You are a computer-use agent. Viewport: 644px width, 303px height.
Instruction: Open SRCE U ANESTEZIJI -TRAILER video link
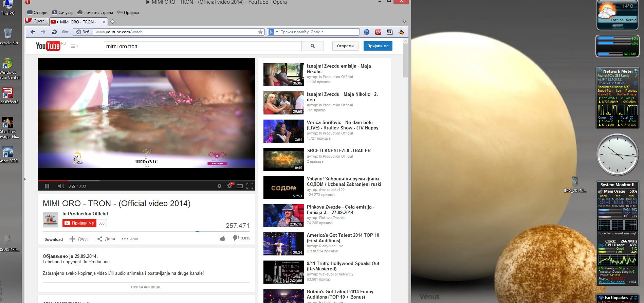[x=339, y=150]
